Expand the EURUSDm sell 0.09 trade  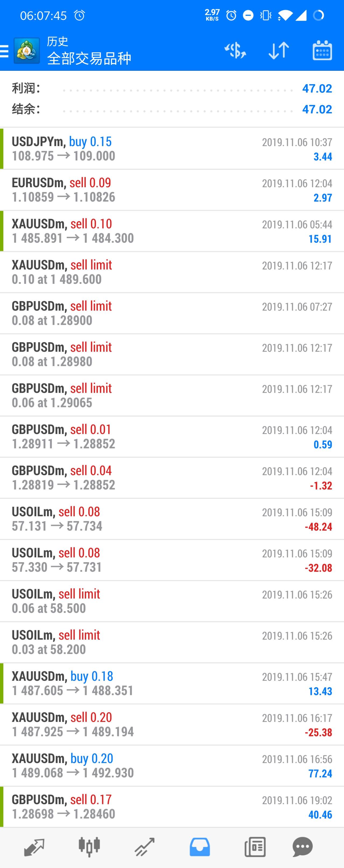click(x=172, y=190)
